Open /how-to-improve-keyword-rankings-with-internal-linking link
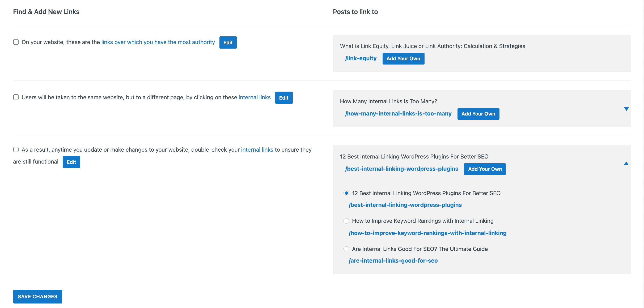 coord(427,233)
